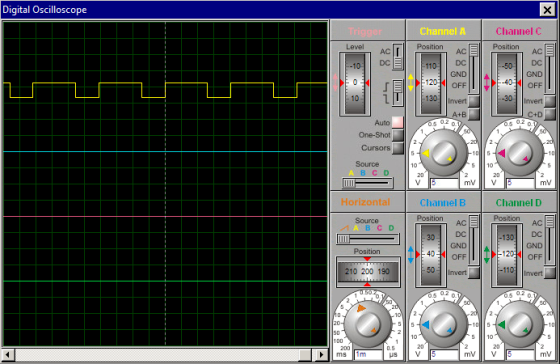Click Channel C pink position arrow icon
Image resolution: width=560 pixels, height=364 pixels.
pos(487,83)
